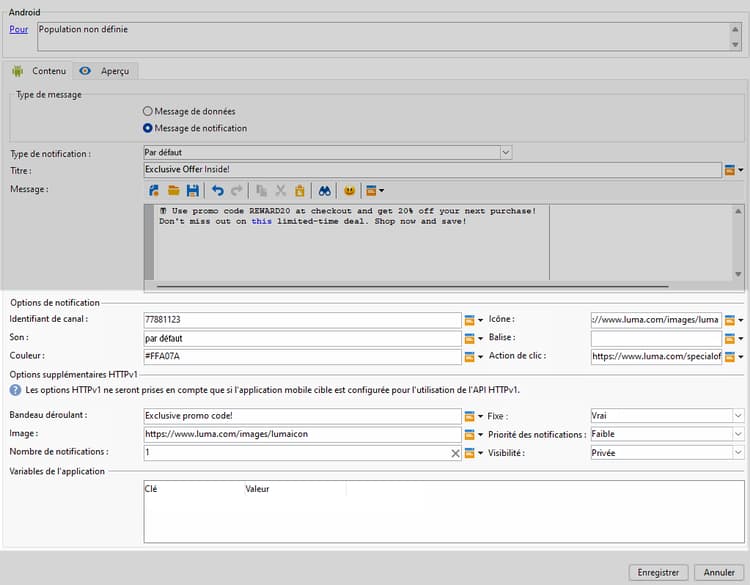Viewport: 750px width, 585px height.
Task: Click the Image URL input field
Action: tap(302, 434)
